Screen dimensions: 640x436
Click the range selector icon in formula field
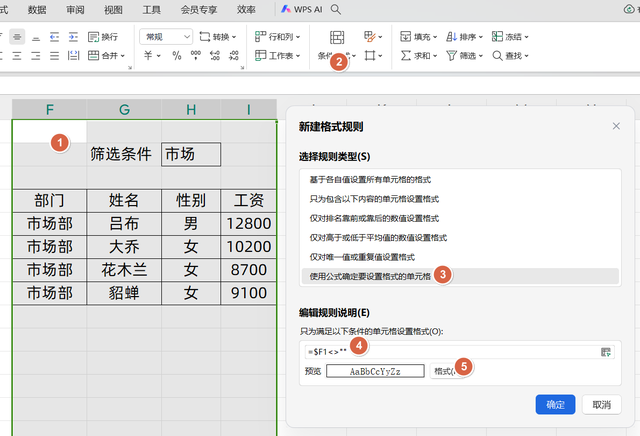point(606,352)
